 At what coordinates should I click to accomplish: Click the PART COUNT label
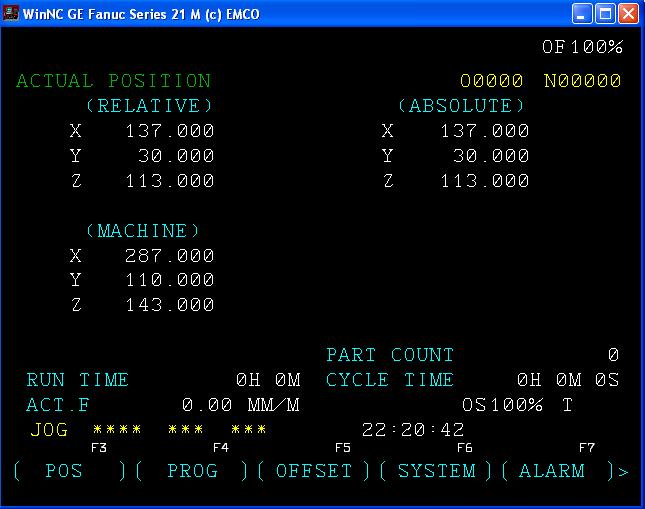(x=390, y=355)
